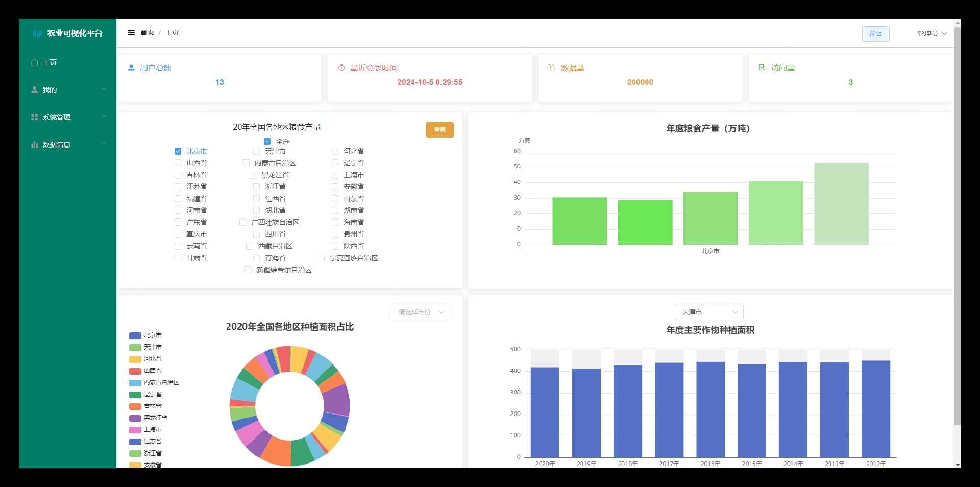Click the vertical page scrollbar
This screenshot has width=980, height=487.
tap(958, 225)
